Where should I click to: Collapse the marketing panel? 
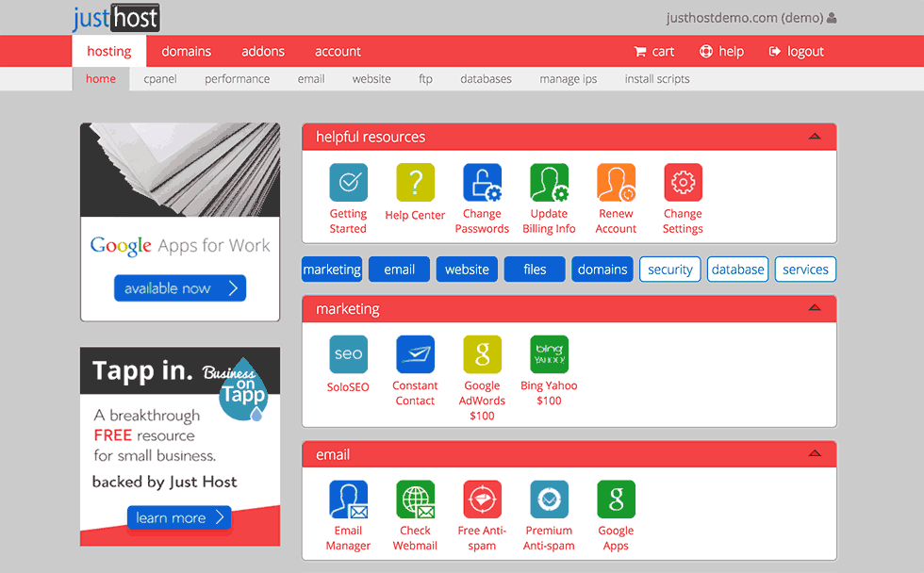(x=815, y=308)
